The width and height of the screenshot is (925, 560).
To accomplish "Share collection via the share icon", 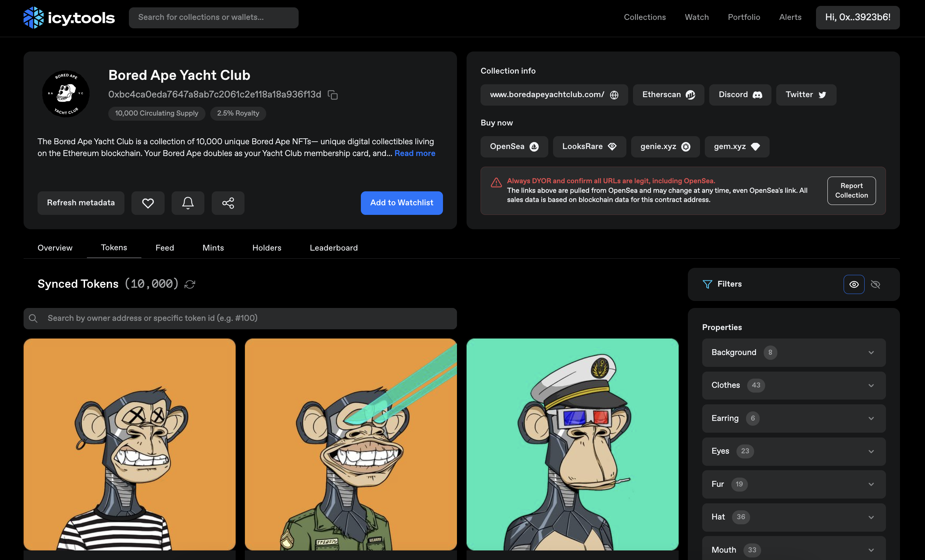I will click(228, 203).
